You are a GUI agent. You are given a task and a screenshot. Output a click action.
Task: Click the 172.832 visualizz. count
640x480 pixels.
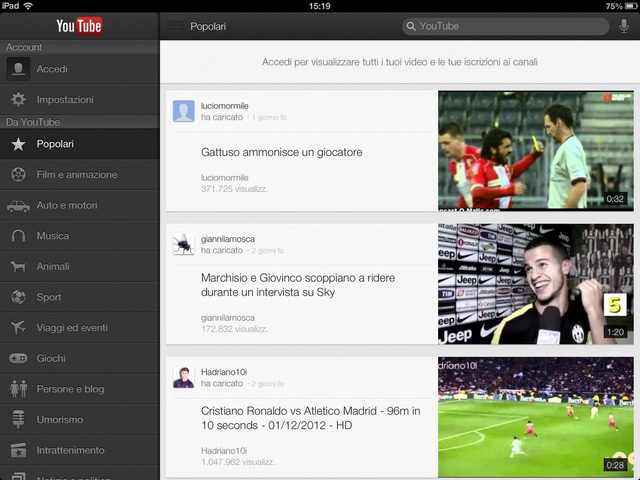point(234,329)
